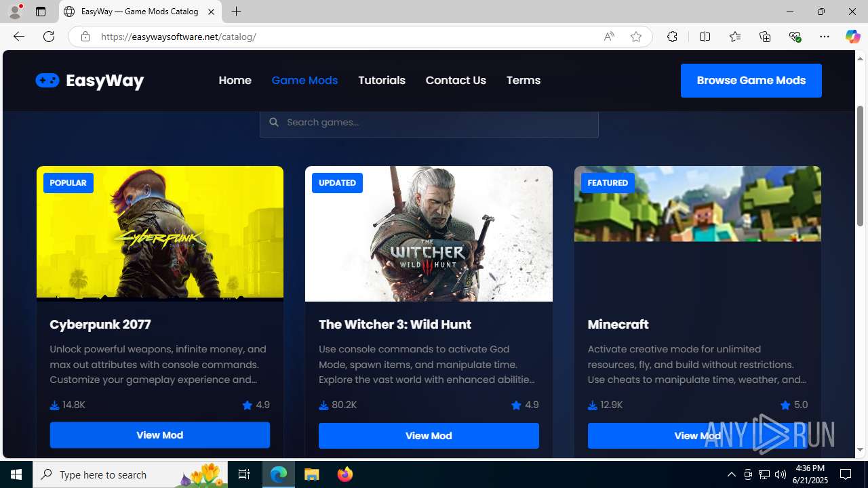Screen dimensions: 868x488
Task: Select the EasyWay Game Mods Catalog tab
Action: tap(140, 12)
